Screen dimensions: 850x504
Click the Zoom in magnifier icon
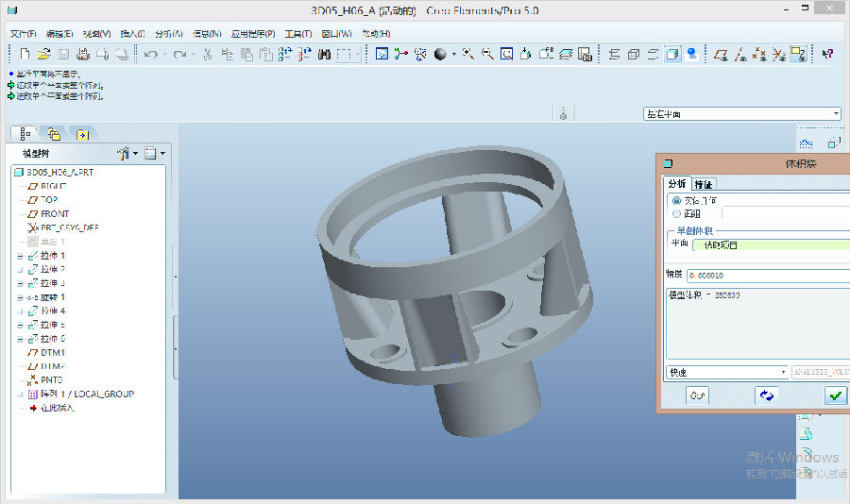tap(467, 55)
